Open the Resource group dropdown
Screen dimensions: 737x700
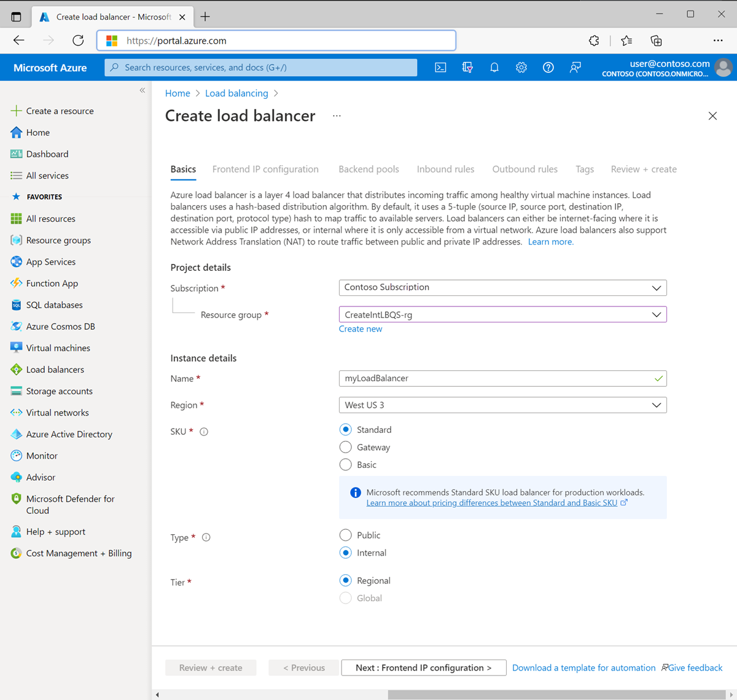(x=502, y=314)
